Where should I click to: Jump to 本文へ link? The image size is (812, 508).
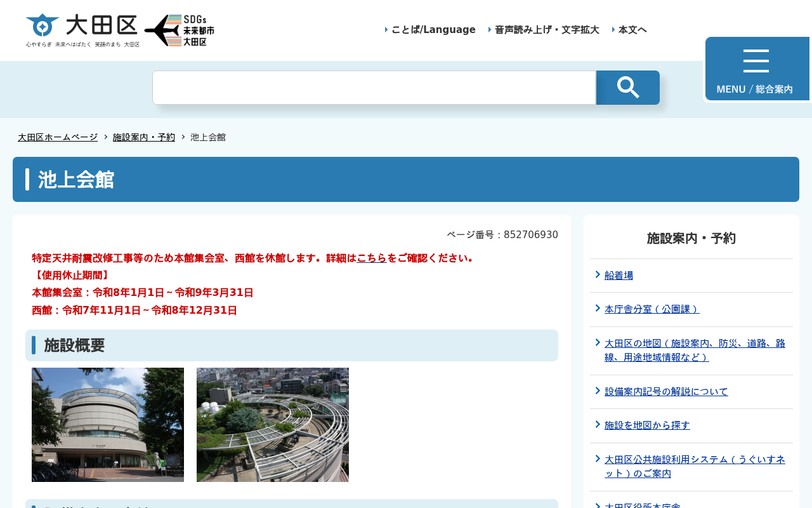pos(632,30)
